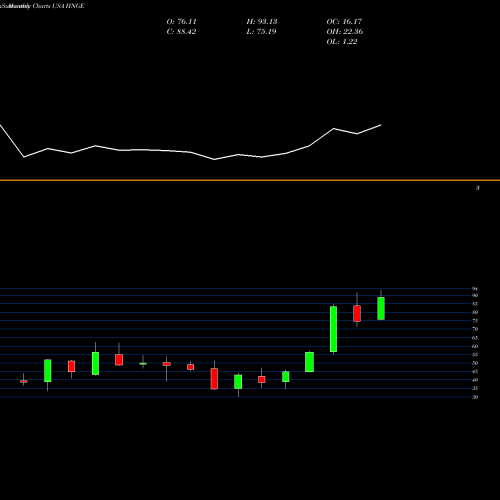Click the OL: 1.22 readout
500x500 pixels.
tap(342, 42)
